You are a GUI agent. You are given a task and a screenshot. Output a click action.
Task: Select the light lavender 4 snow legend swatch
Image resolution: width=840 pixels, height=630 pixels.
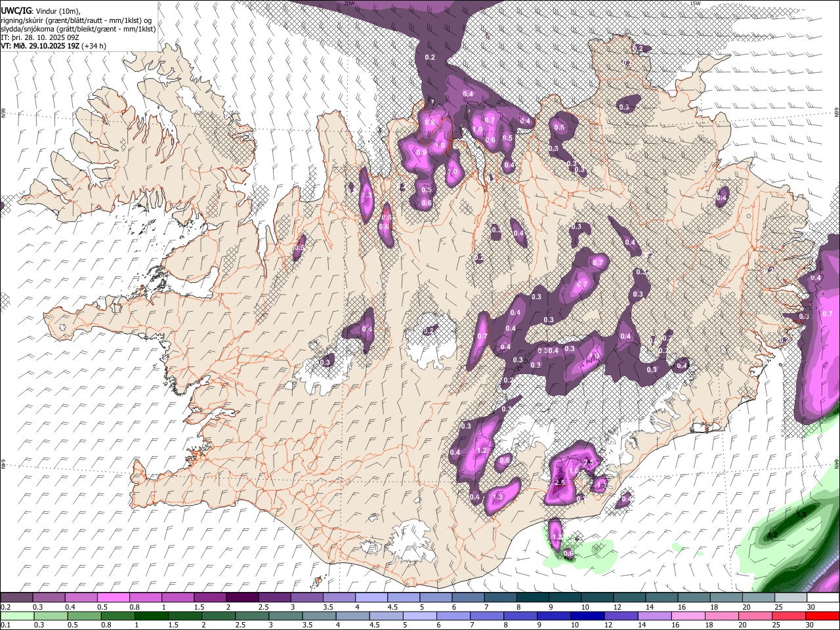click(x=371, y=598)
